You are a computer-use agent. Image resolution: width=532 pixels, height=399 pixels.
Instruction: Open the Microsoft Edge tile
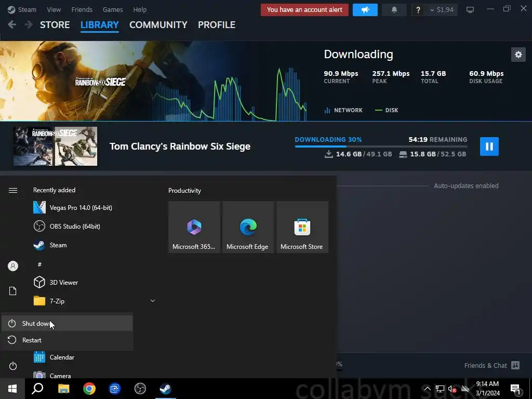248,227
